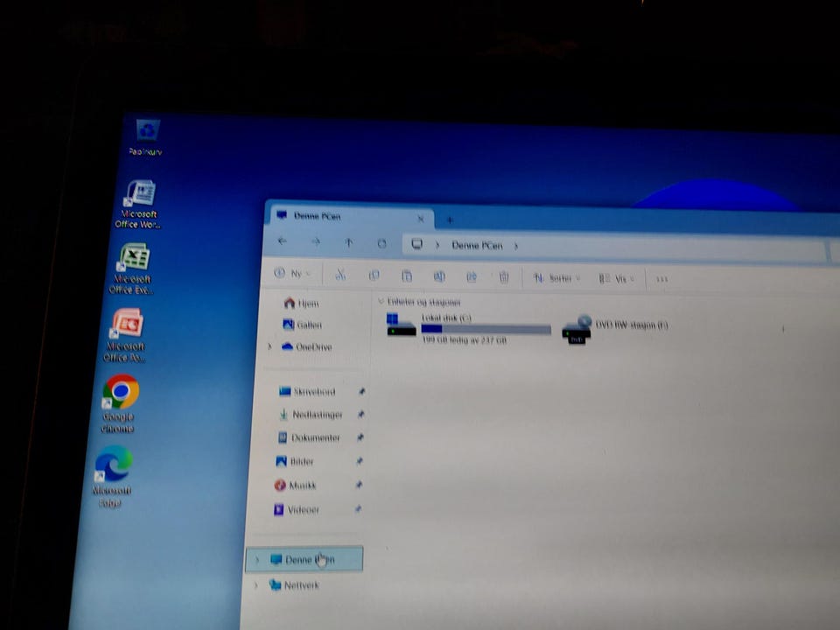The height and width of the screenshot is (630, 840).
Task: Close the Denne PCen tab
Action: point(421,218)
